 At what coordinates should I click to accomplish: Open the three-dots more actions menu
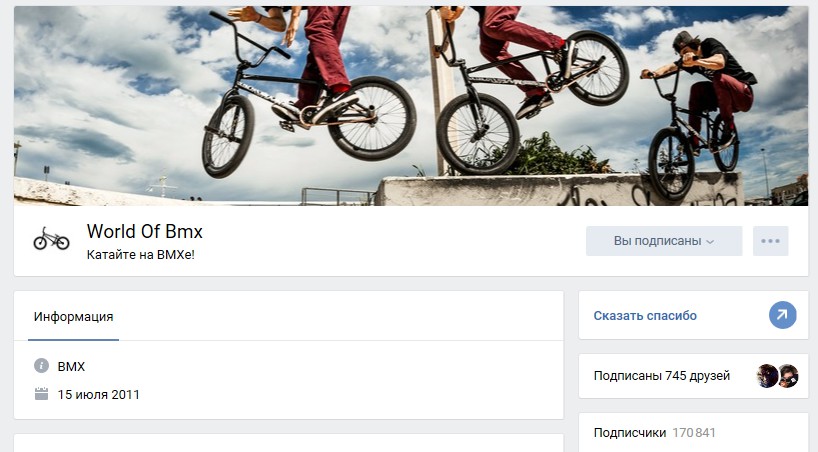(x=771, y=241)
